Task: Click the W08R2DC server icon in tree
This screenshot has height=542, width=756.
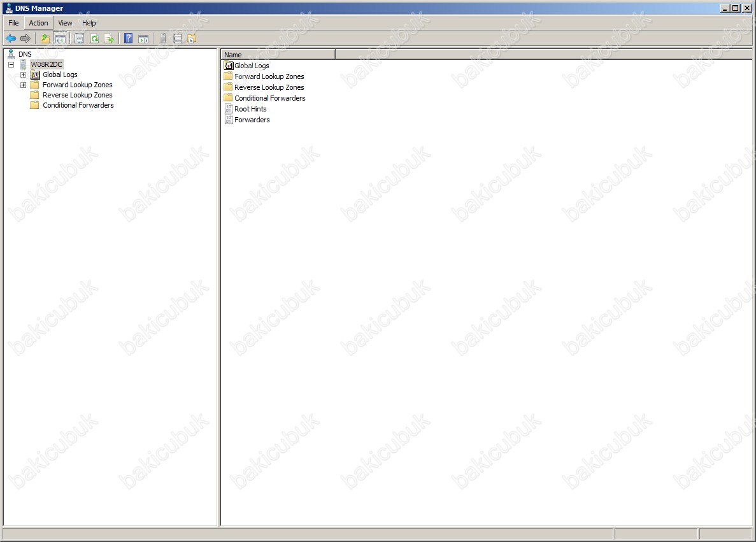Action: coord(23,64)
